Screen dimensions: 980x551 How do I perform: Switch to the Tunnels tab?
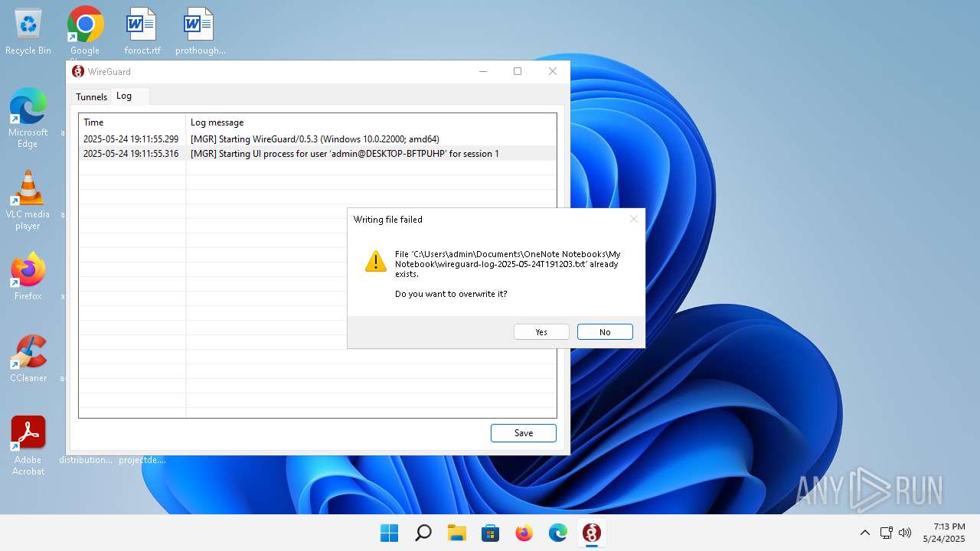point(91,96)
